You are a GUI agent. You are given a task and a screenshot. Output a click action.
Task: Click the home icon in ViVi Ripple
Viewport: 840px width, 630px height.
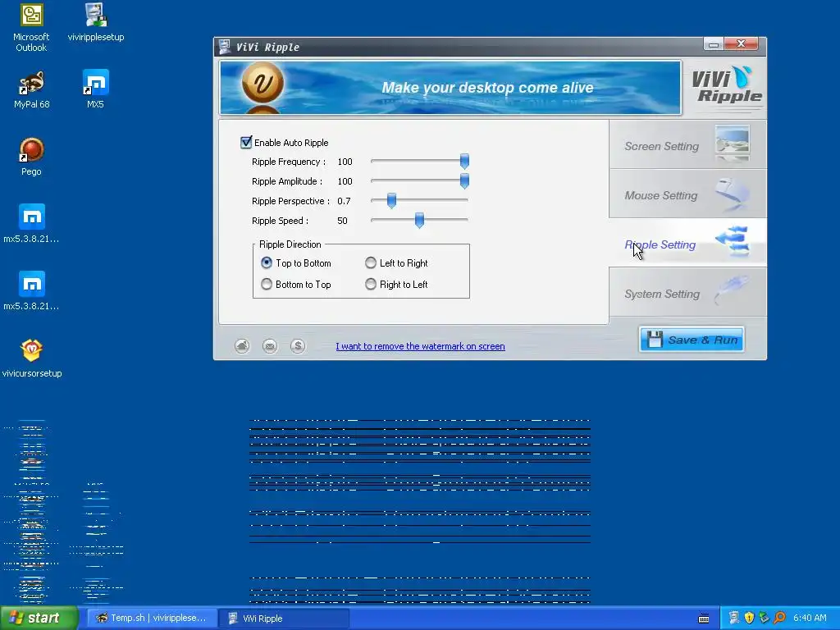coord(242,346)
